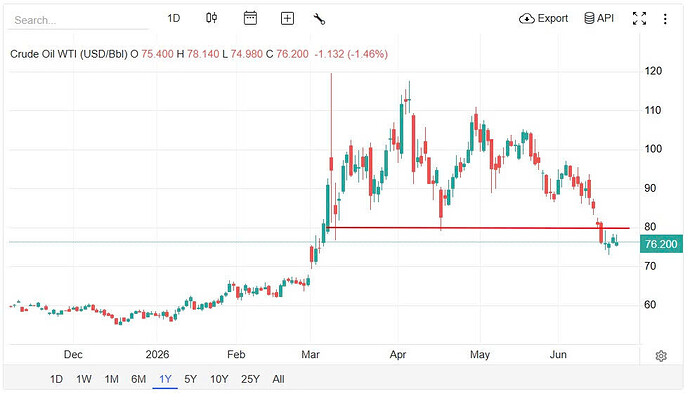Select the 1W time range
The width and height of the screenshot is (690, 401).
tap(84, 379)
